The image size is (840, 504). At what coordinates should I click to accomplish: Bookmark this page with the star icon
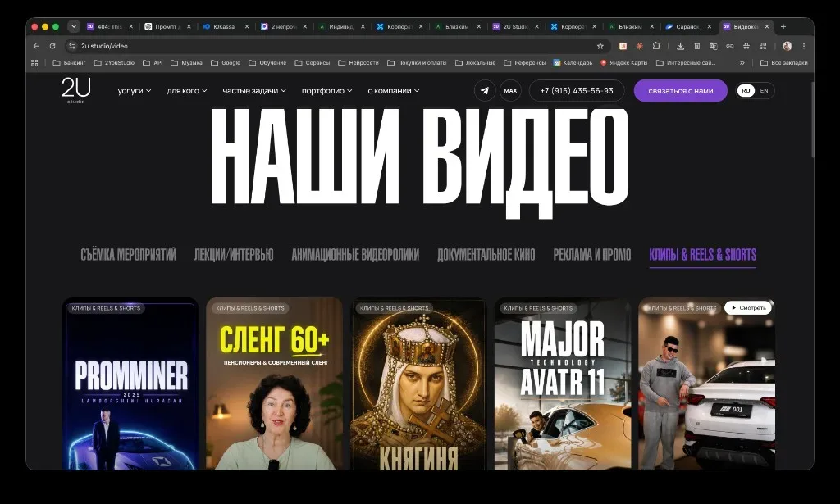(600, 46)
